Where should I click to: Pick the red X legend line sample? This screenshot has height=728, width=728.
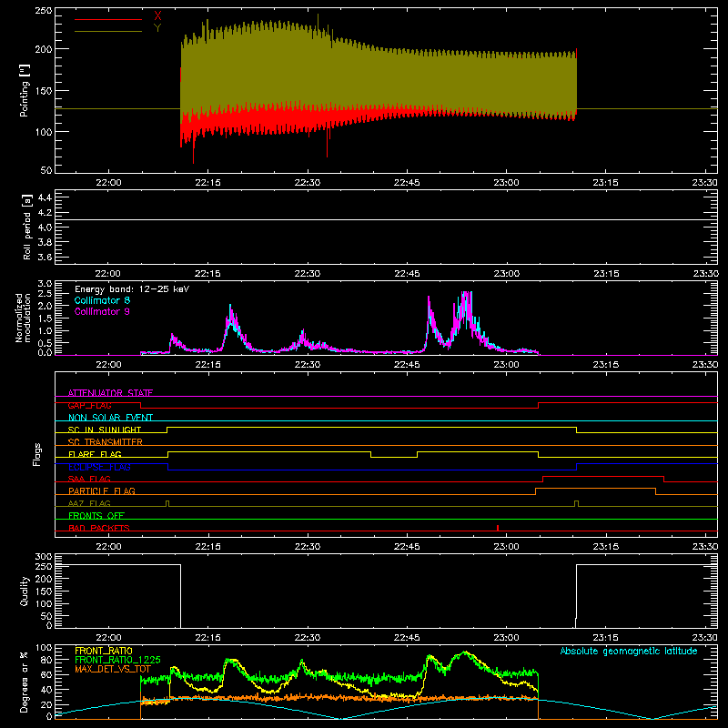108,19
